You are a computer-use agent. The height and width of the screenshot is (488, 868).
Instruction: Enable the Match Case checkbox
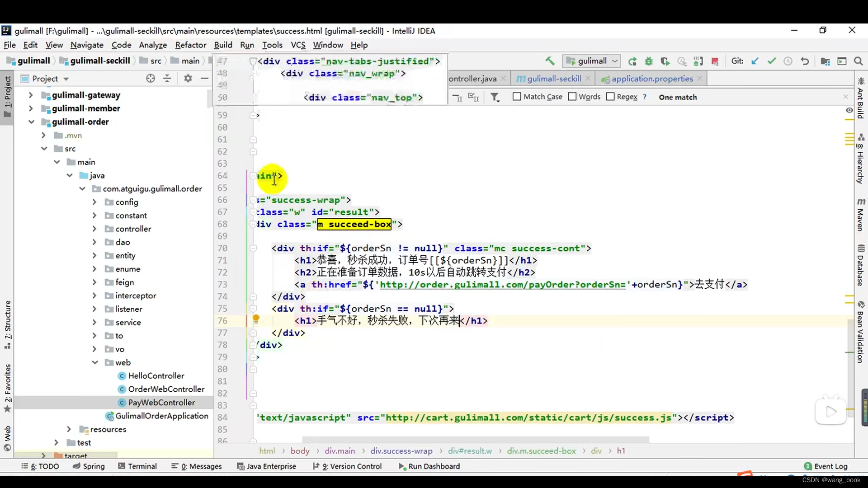[517, 97]
